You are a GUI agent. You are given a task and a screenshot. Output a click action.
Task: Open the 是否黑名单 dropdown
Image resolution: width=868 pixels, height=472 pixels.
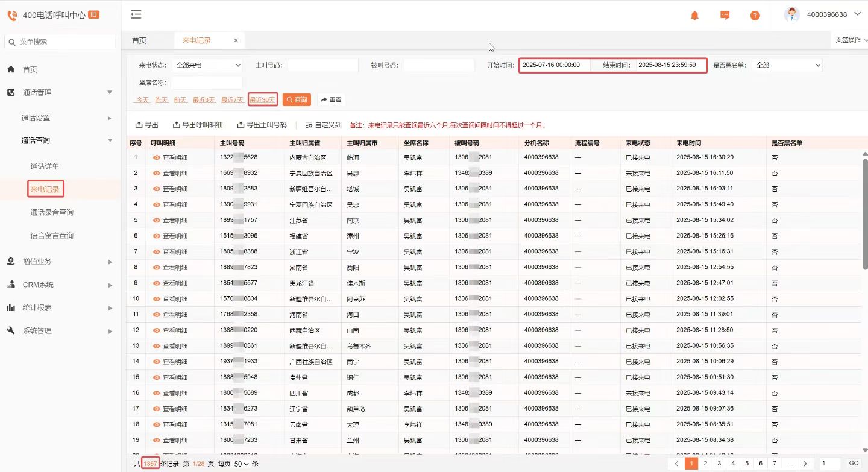(787, 65)
